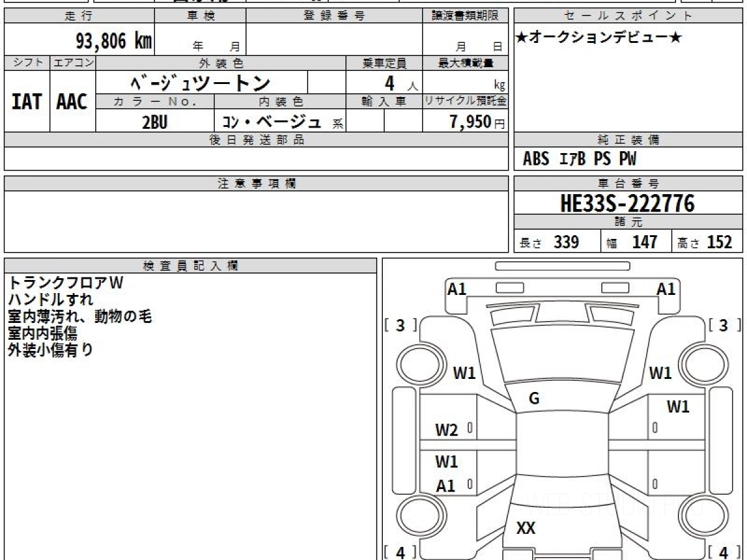Select the height value 152
This screenshot has height=560, width=747.
[719, 242]
